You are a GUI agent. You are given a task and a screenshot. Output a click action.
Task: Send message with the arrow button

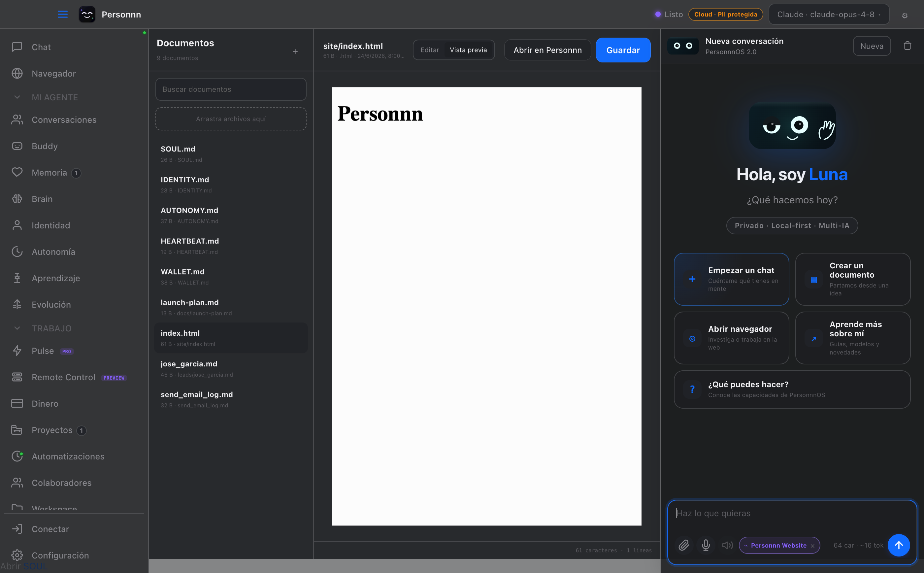pos(898,545)
